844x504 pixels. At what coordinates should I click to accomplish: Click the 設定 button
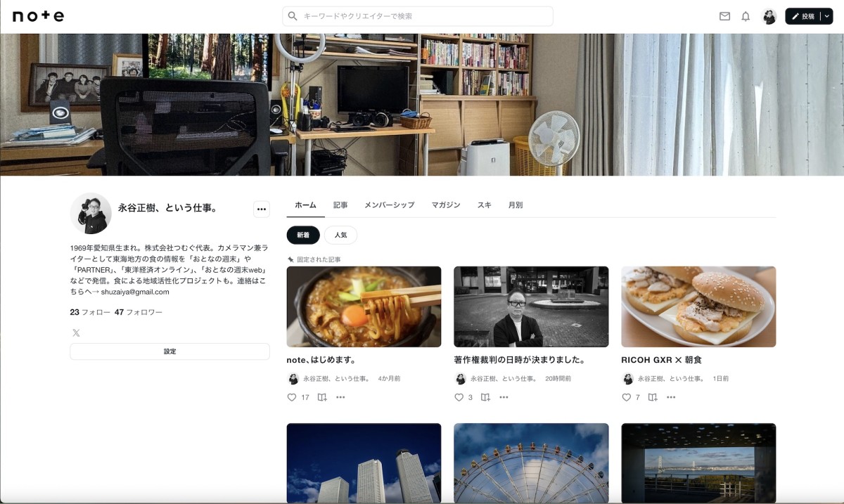(170, 351)
